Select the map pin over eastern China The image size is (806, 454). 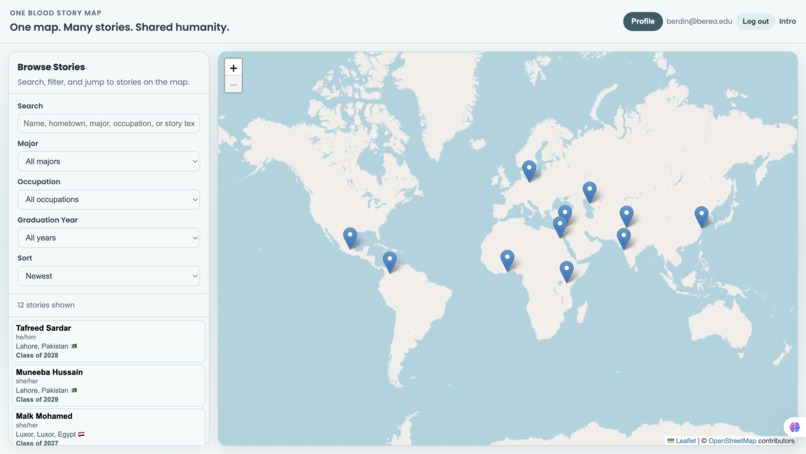pos(702,216)
